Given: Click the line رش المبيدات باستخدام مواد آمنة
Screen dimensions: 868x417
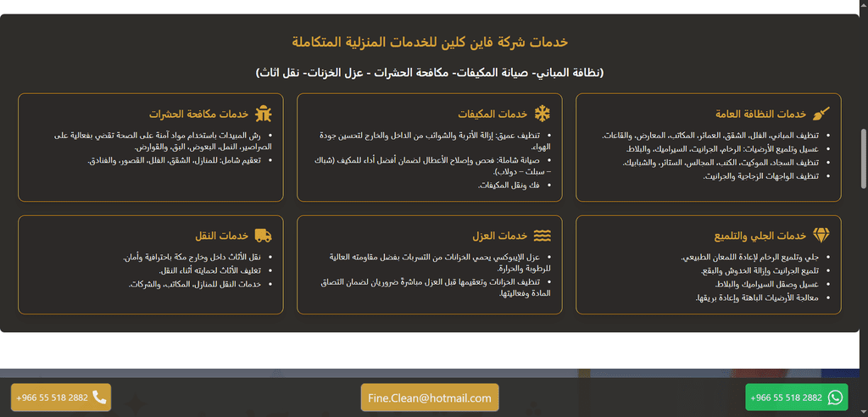Looking at the screenshot, I should (x=165, y=142).
